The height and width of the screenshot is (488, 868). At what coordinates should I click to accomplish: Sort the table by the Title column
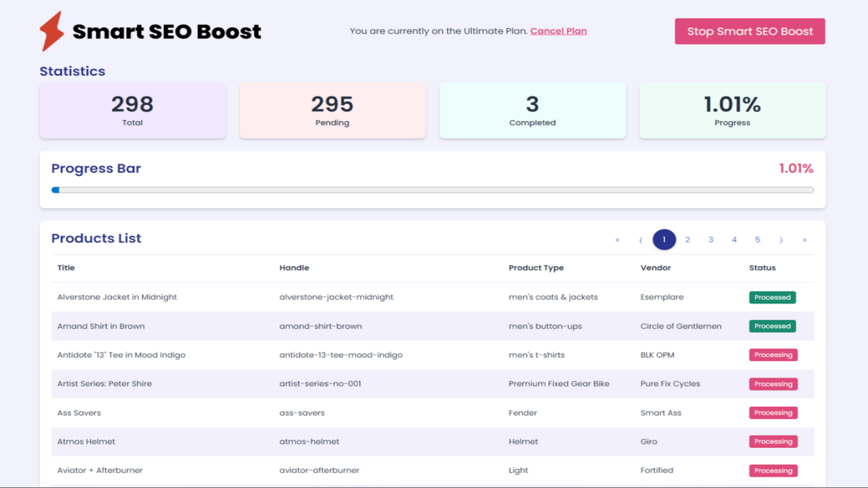[66, 267]
